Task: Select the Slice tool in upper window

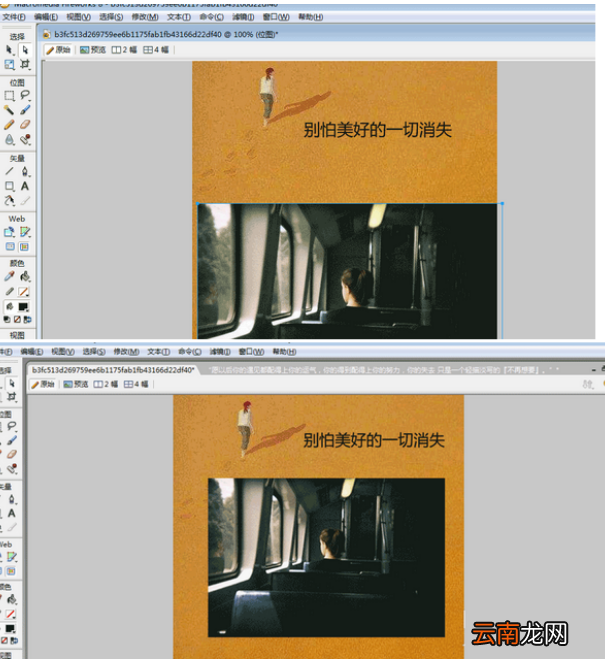Action: (x=25, y=232)
